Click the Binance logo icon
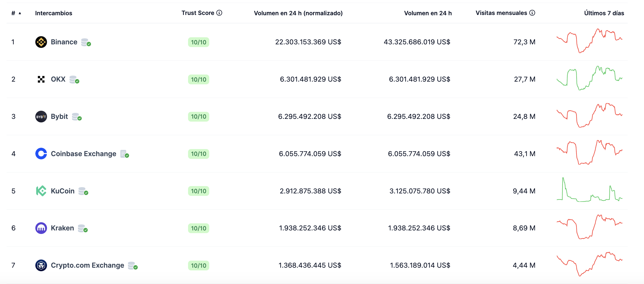 (x=41, y=42)
